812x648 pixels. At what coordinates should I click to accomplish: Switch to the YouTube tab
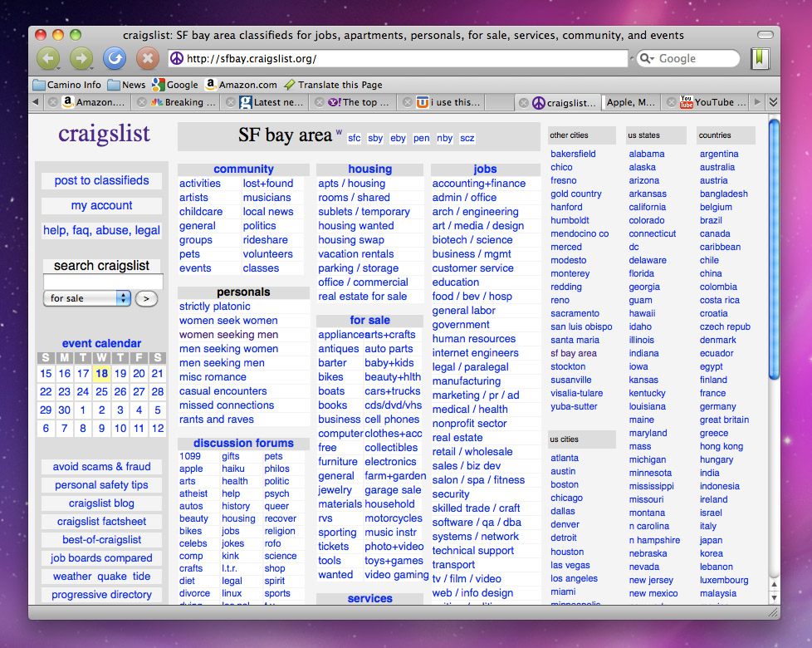[x=713, y=102]
